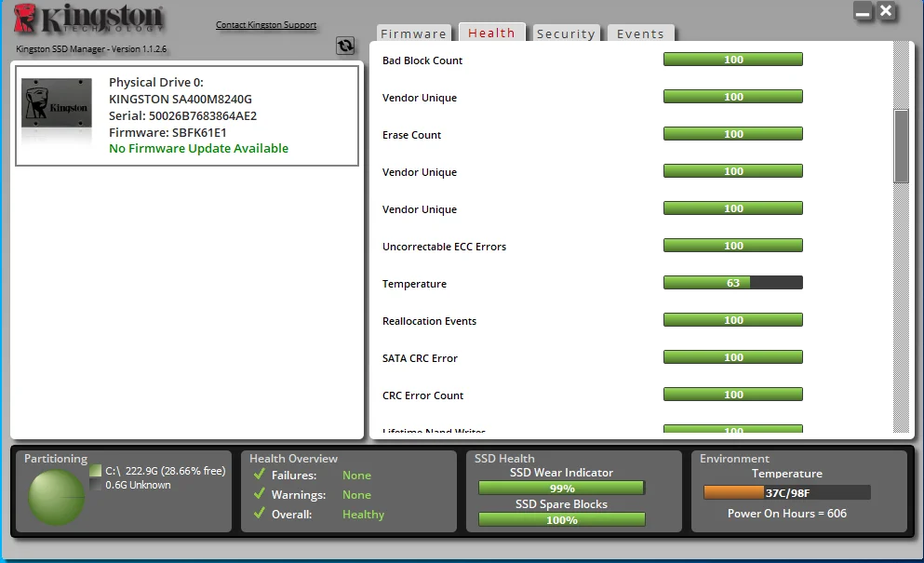The width and height of the screenshot is (924, 563).
Task: Click the SATA CRC Error value bar
Action: click(x=733, y=357)
